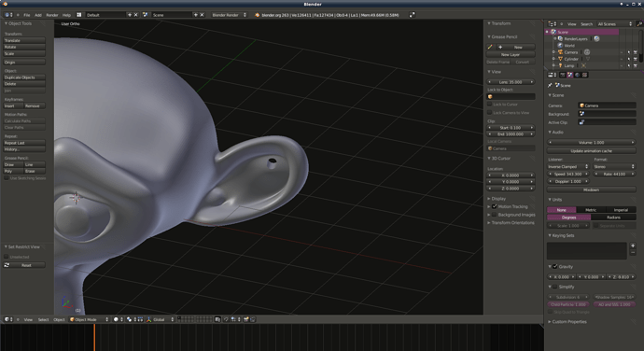The image size is (644, 351).
Task: Select Imperial units option
Action: point(621,210)
